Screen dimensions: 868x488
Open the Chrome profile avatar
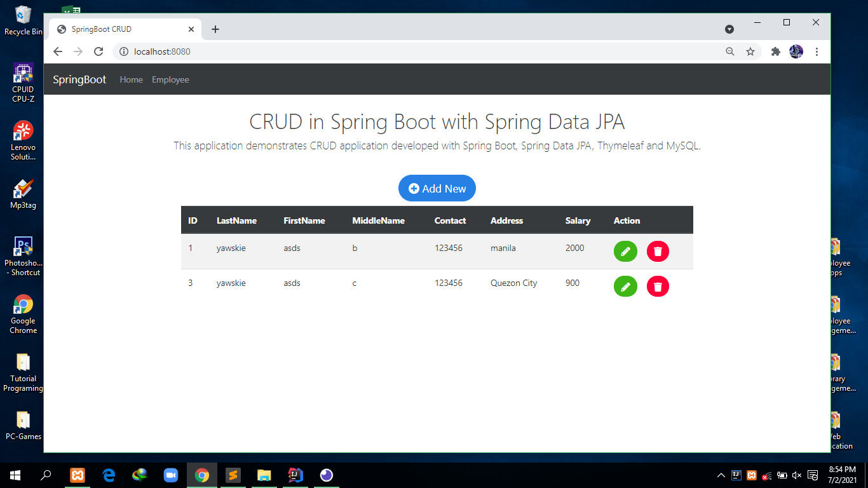coord(796,51)
